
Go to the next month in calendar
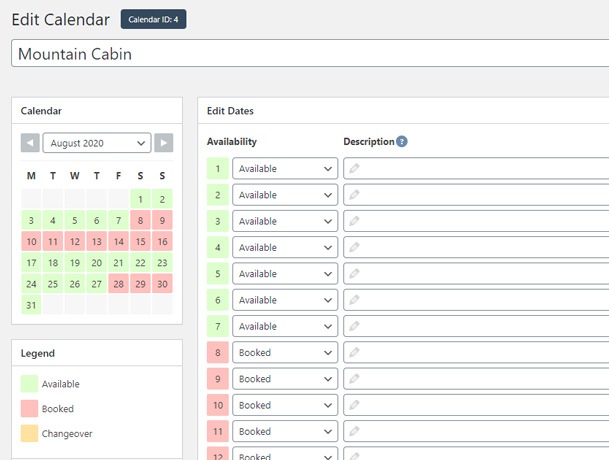point(164,143)
